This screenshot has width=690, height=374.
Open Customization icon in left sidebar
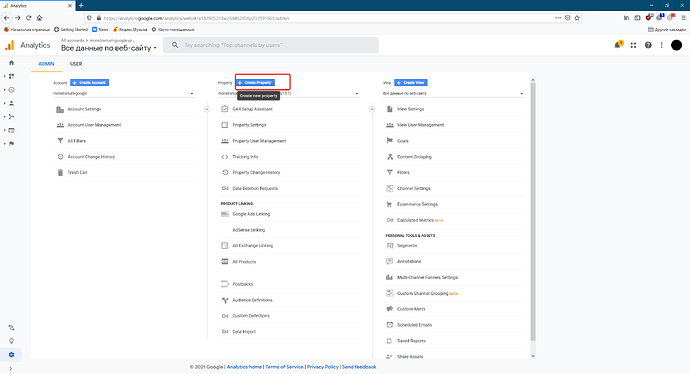click(11, 76)
